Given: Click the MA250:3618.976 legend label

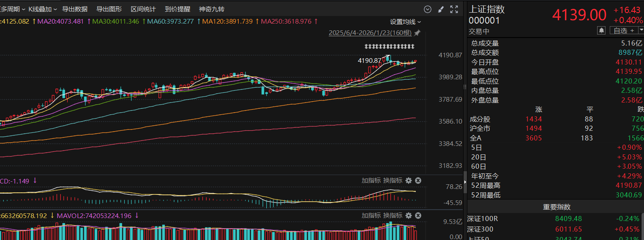Looking at the screenshot, I should (x=286, y=21).
